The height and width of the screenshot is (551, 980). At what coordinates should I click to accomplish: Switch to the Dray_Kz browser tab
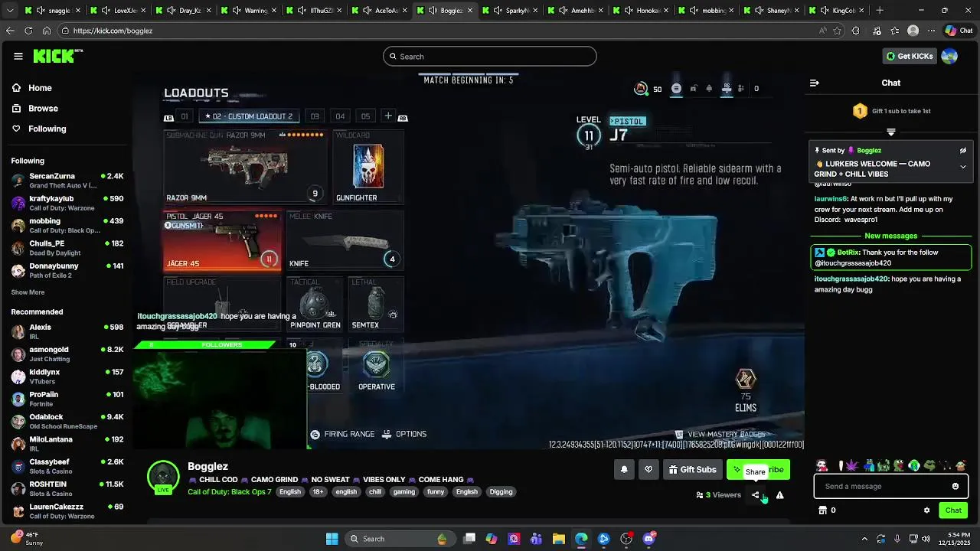(182, 11)
